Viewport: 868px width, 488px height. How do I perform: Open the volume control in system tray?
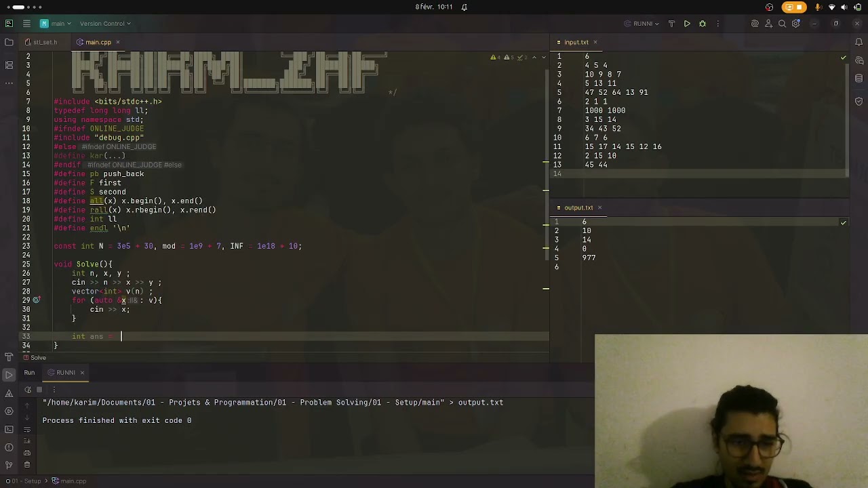844,7
